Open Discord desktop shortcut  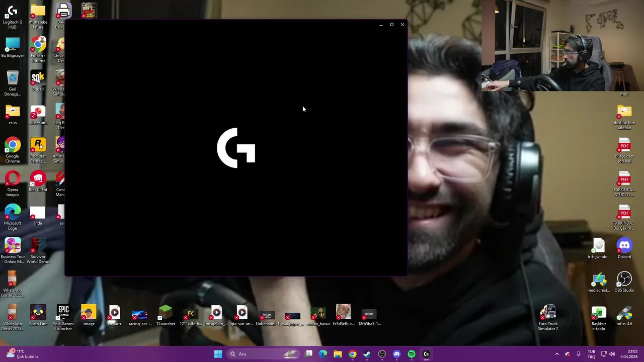coord(624,248)
